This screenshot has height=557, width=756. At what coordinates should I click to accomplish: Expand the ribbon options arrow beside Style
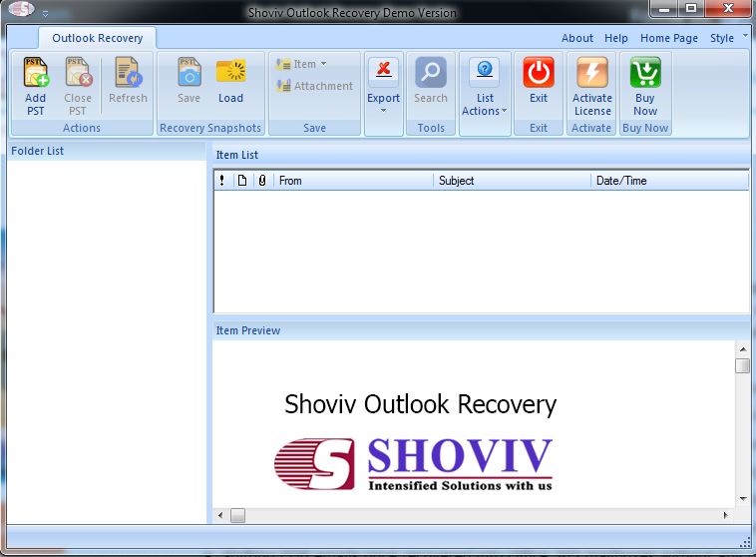(x=745, y=35)
